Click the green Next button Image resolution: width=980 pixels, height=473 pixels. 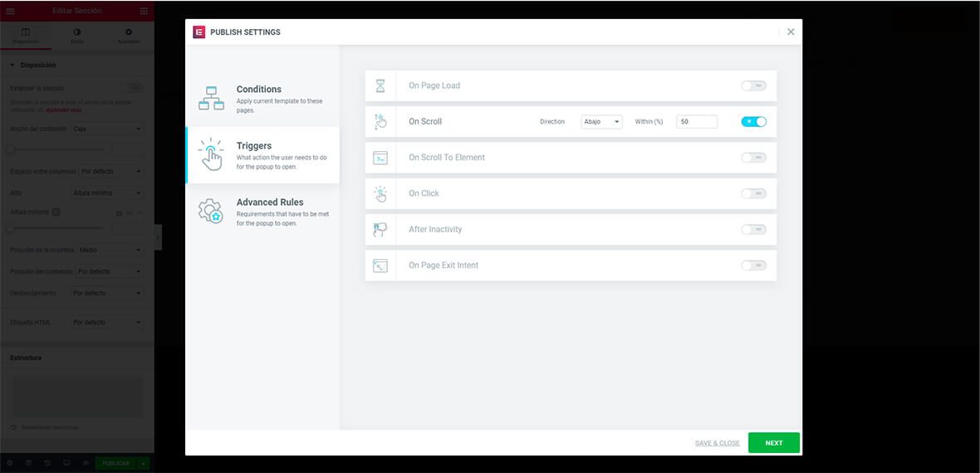[x=774, y=443]
